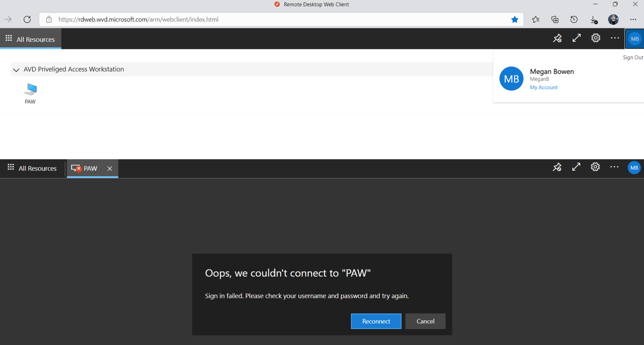Open the browser downloads icon
The image size is (644, 345).
click(x=594, y=20)
